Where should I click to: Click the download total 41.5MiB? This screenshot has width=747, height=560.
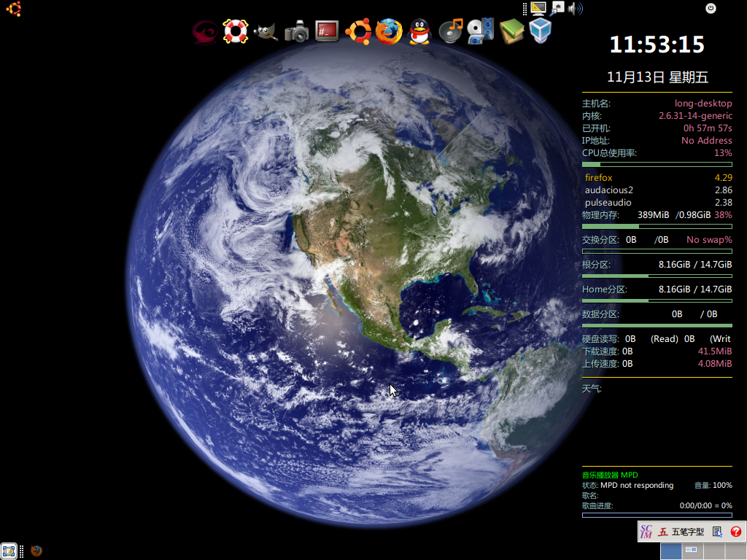pos(715,351)
